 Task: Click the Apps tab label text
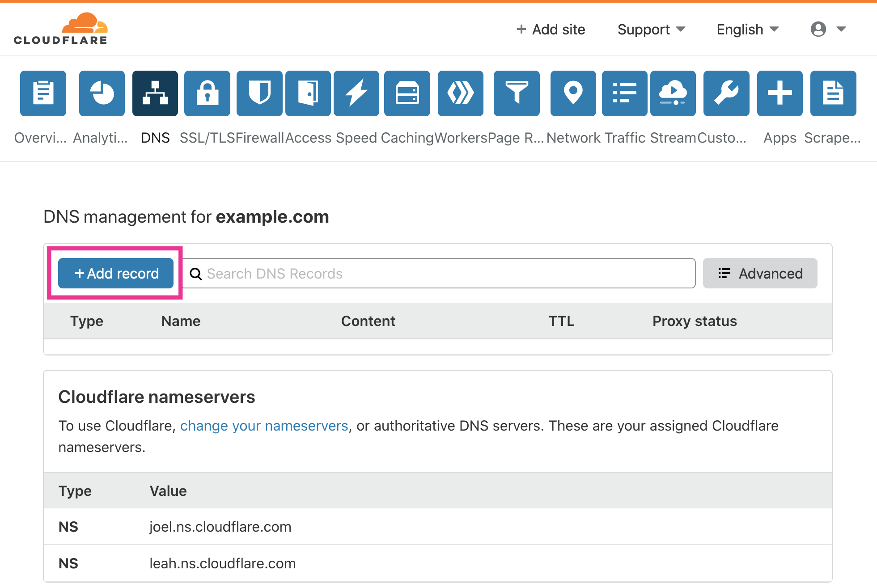point(780,138)
